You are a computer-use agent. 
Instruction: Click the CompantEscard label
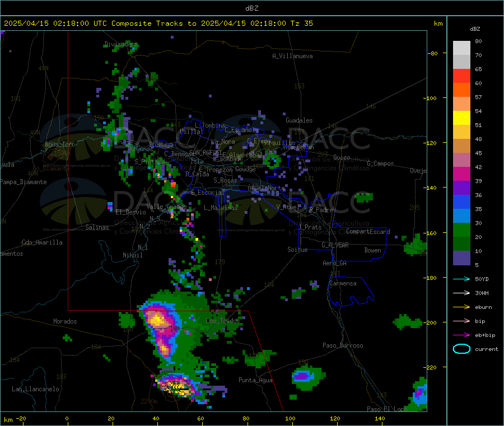(368, 232)
